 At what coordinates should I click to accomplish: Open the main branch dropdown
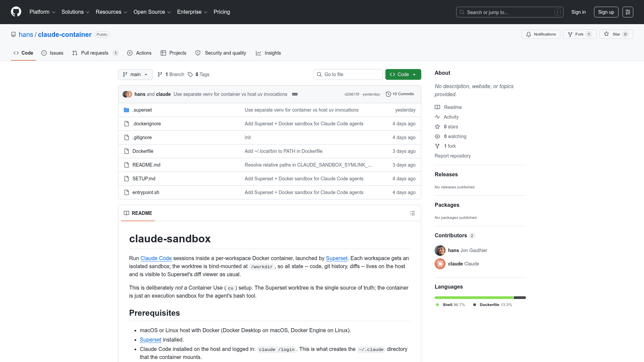(136, 74)
